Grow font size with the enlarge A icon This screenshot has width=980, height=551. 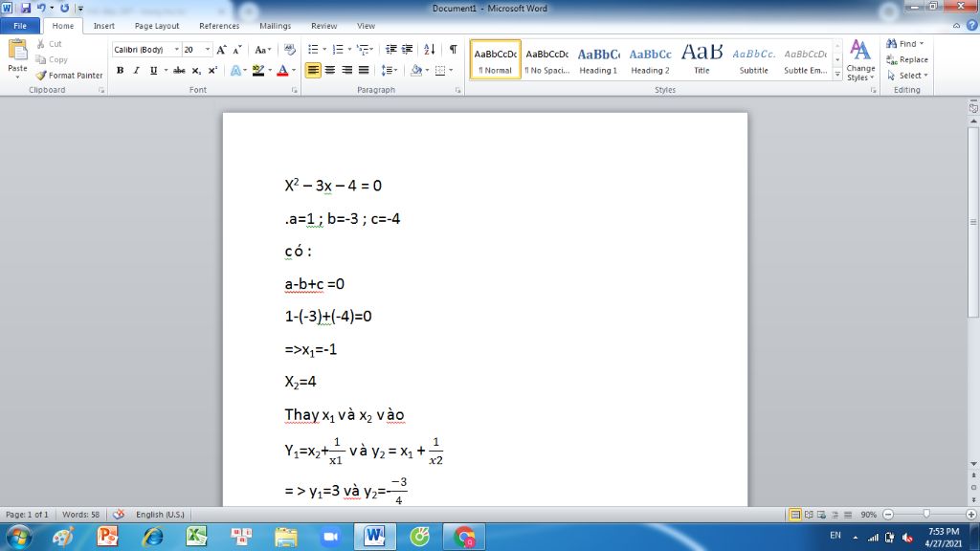click(x=221, y=50)
